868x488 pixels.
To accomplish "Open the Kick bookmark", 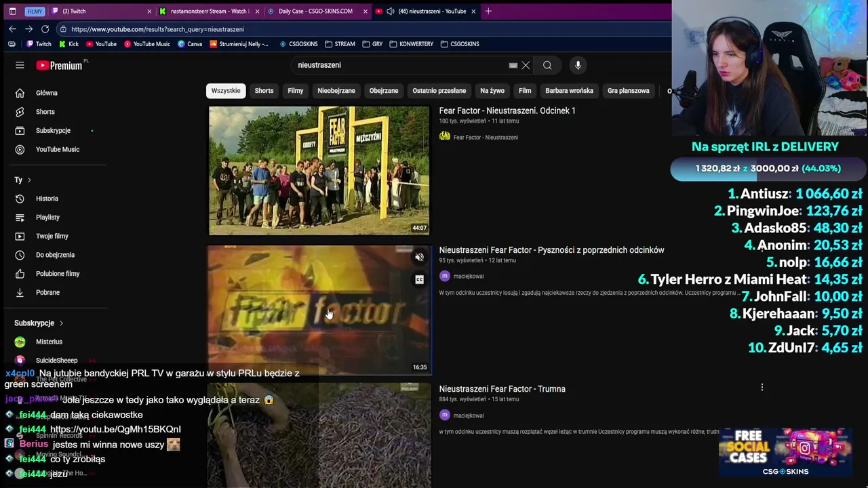I will coord(68,44).
